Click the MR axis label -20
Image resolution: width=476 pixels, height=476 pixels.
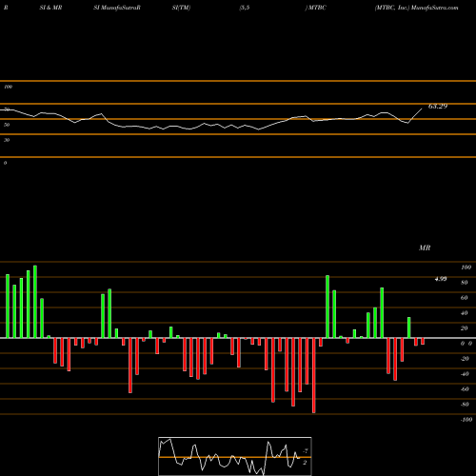click(x=465, y=359)
